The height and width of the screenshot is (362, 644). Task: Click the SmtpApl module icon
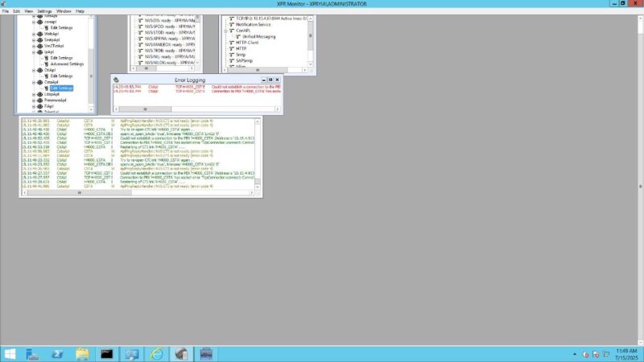pos(39,39)
